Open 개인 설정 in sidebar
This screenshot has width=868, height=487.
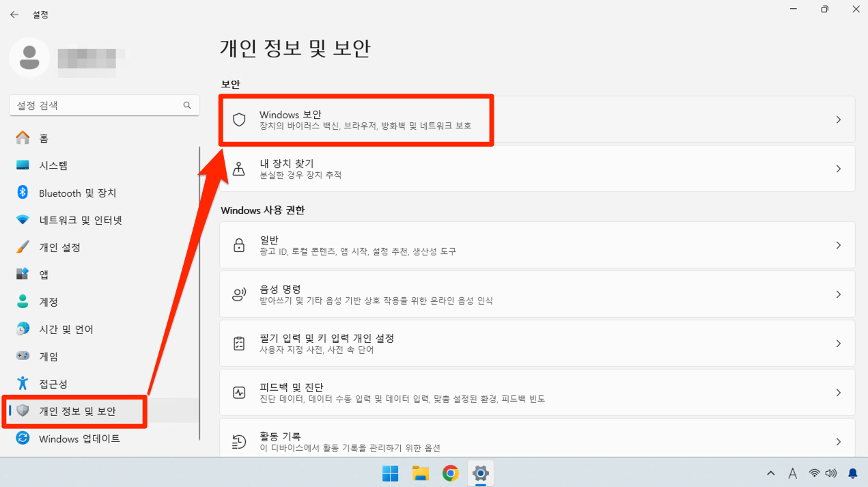point(102,247)
